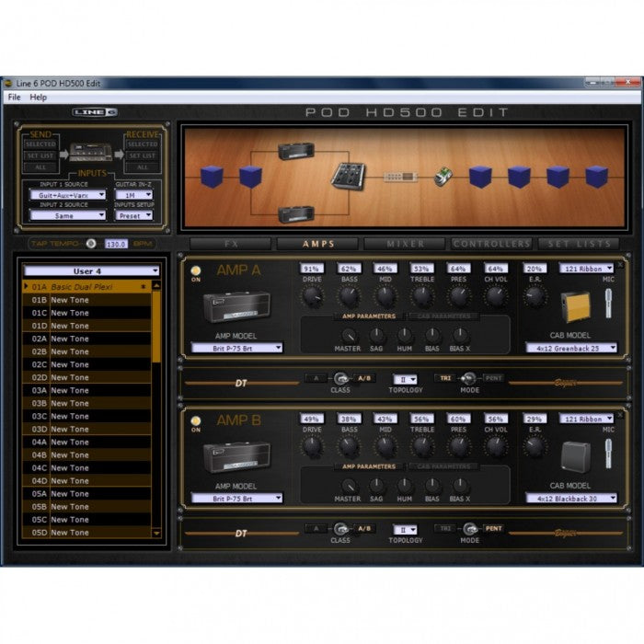Flip the Amp B DT Mode Tri/Pent switch
This screenshot has width=644, height=644.
(469, 528)
